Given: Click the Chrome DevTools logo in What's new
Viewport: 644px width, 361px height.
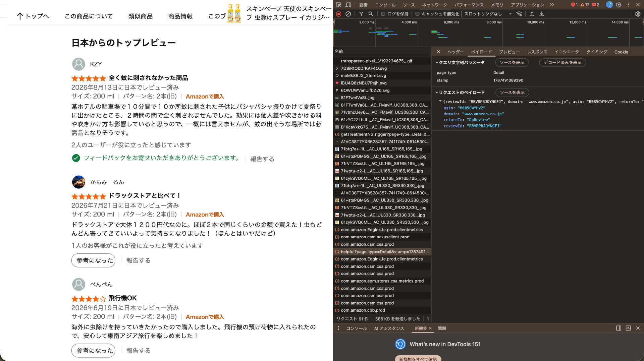Looking at the screenshot, I should [400, 344].
